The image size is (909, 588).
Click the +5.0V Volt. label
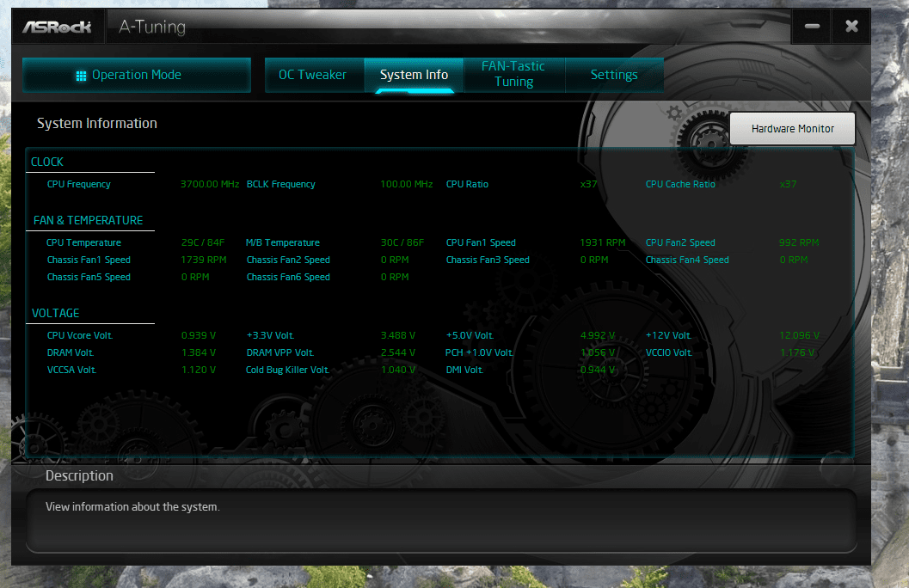click(470, 336)
